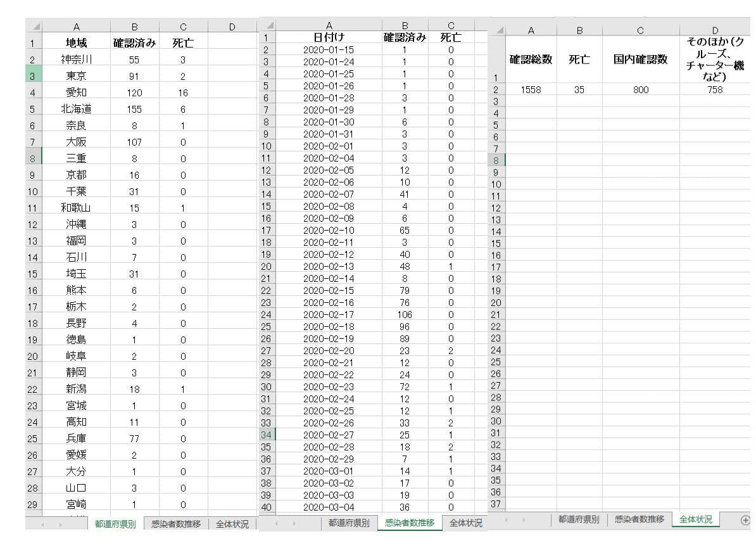Select the date 2020-02-07 cell
The height and width of the screenshot is (548, 756).
329,194
